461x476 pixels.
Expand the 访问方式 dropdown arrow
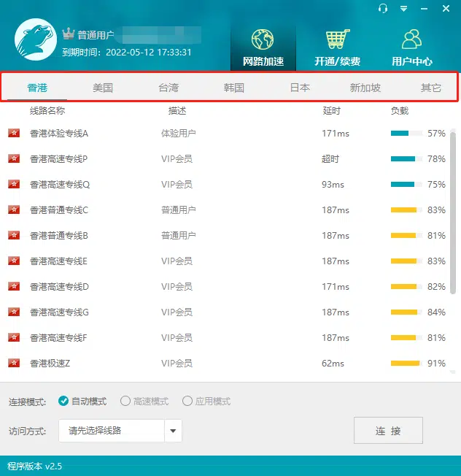click(x=173, y=431)
